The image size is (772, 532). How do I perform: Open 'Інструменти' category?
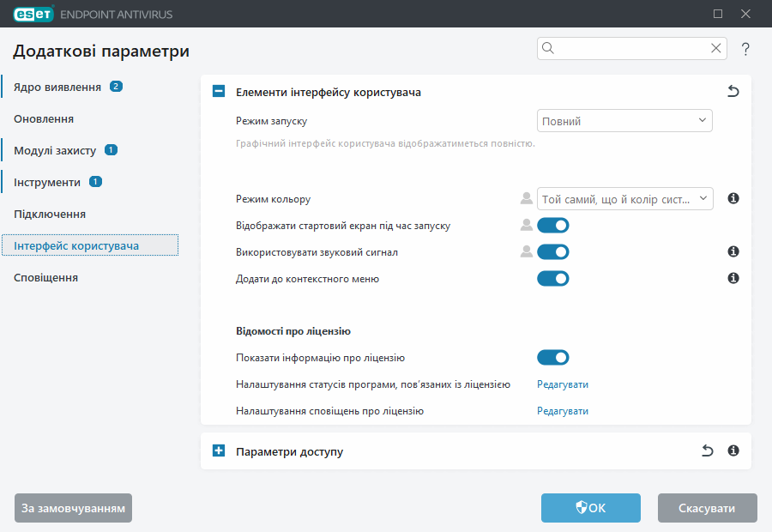47,182
